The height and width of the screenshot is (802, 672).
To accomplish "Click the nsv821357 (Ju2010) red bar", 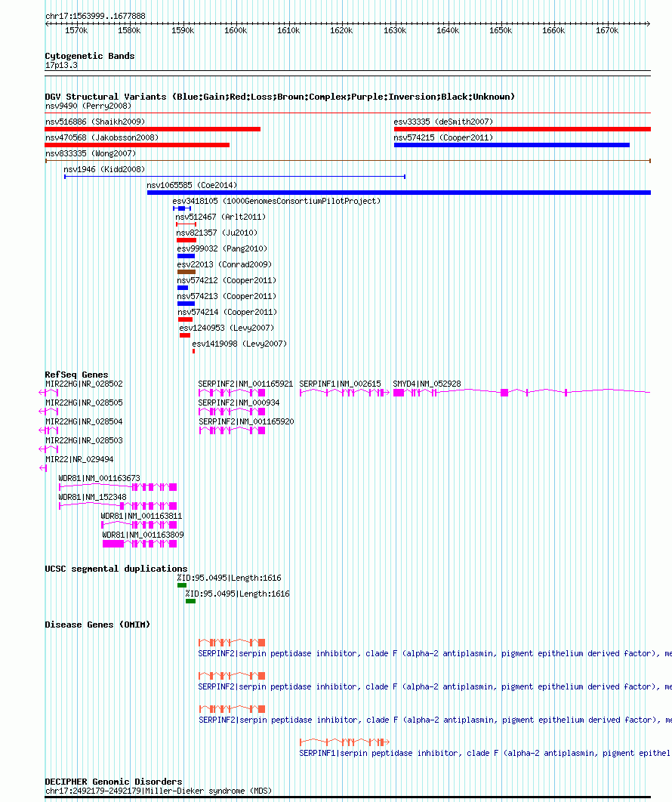I will [x=186, y=240].
